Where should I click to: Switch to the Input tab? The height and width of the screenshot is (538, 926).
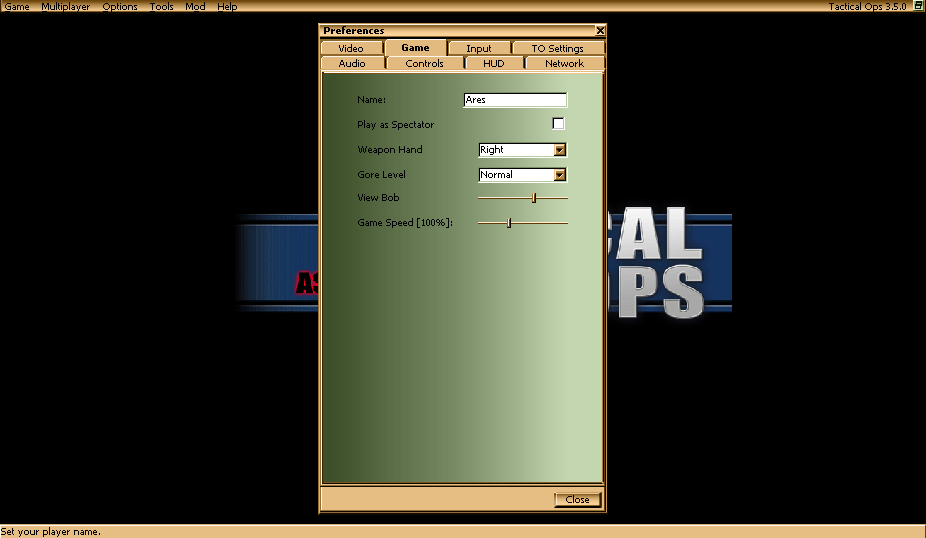479,48
